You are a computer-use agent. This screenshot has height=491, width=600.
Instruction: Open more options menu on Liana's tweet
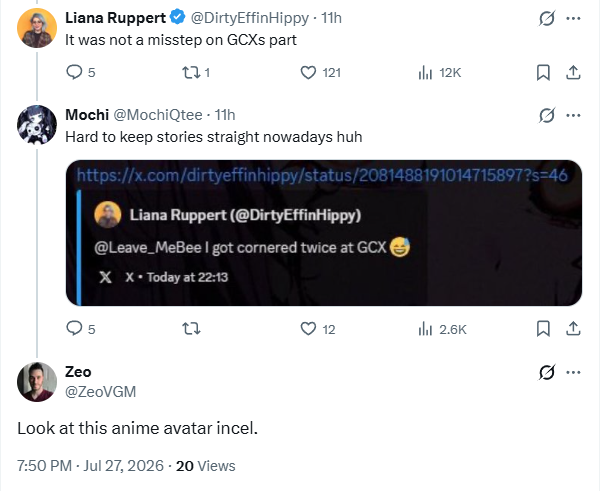[x=573, y=18]
